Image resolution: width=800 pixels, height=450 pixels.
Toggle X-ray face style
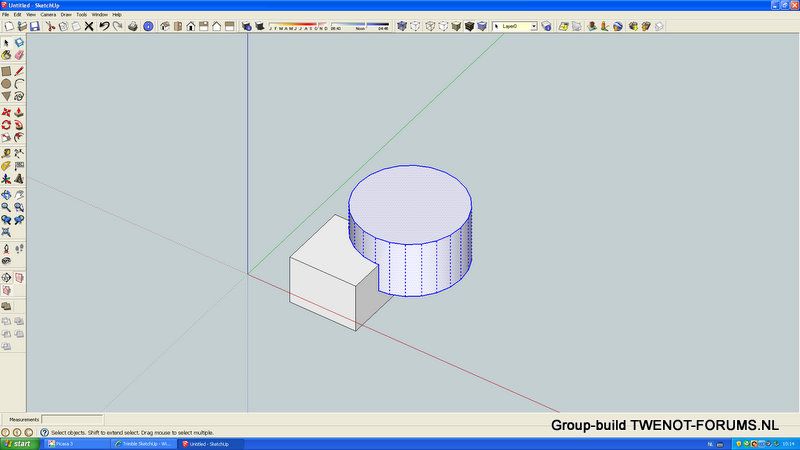(x=402, y=26)
